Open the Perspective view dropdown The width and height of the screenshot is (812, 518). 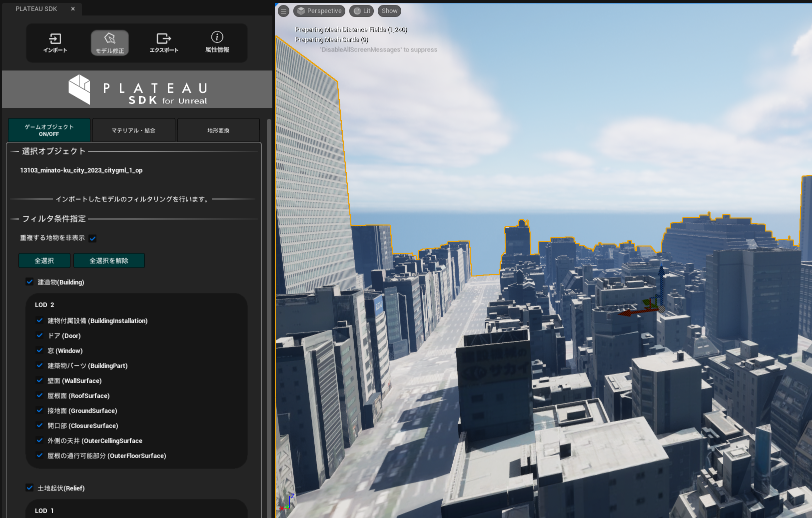319,10
